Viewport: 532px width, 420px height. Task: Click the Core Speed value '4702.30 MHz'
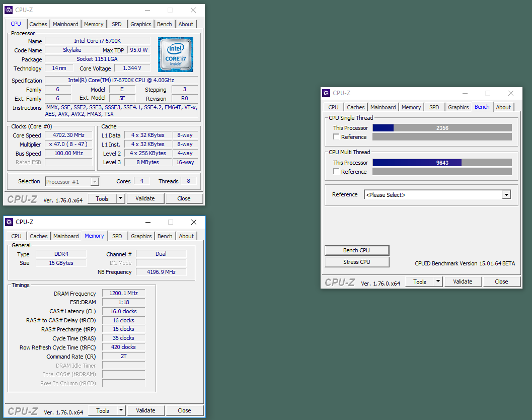[x=68, y=135]
